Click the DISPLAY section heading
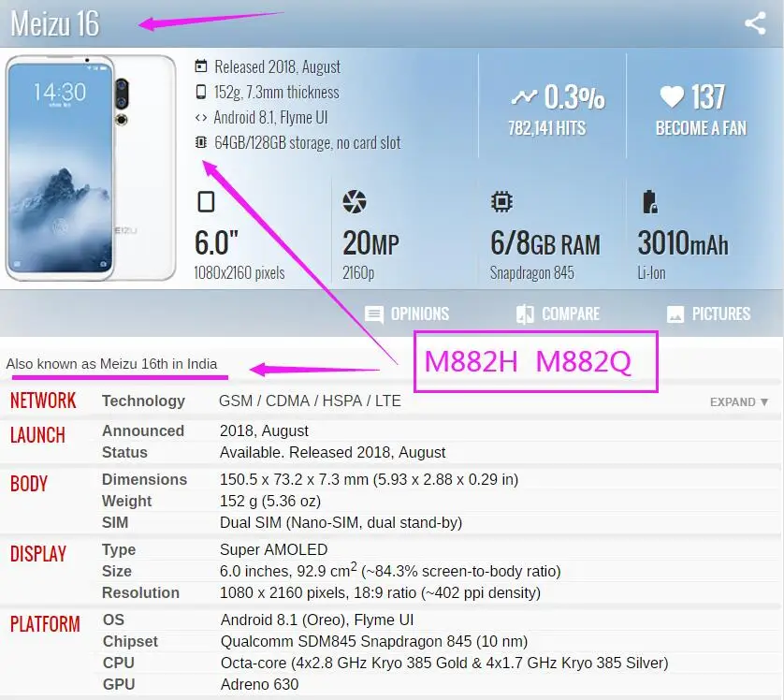 [38, 553]
